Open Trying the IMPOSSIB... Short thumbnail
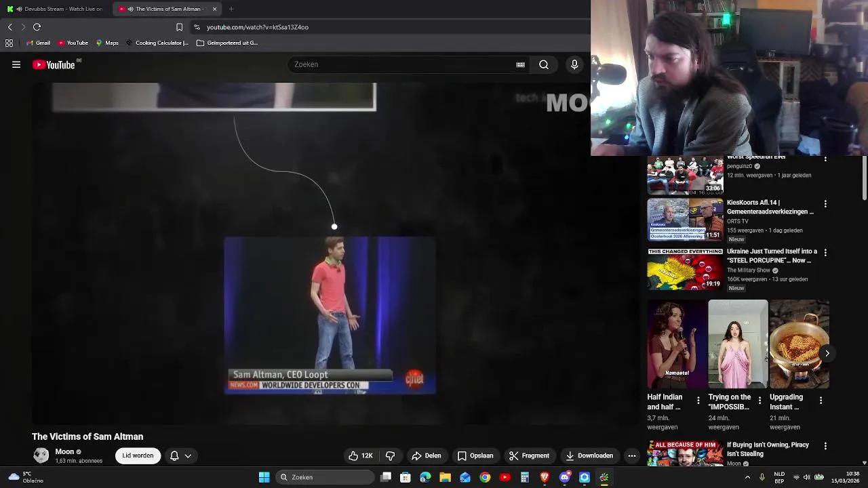This screenshot has width=868, height=488. click(738, 344)
